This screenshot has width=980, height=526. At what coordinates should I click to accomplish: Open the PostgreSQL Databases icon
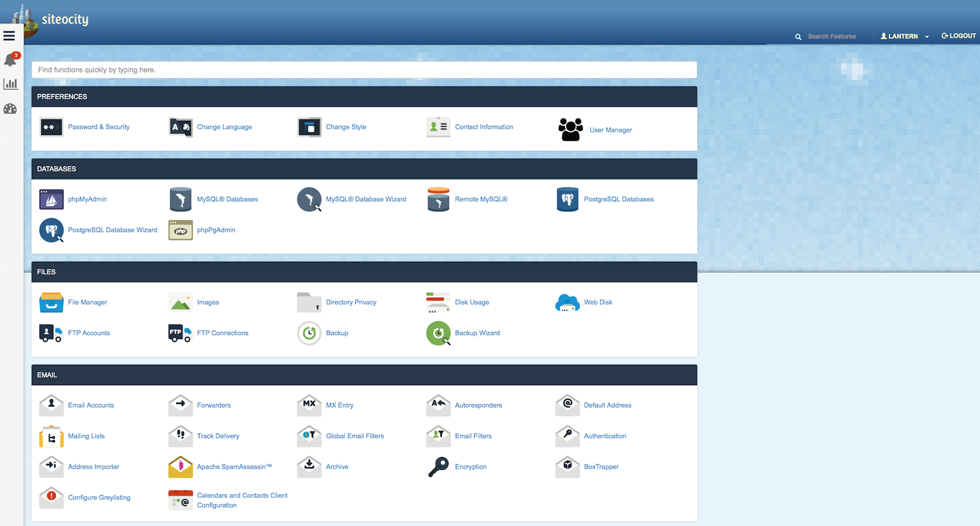click(x=567, y=199)
